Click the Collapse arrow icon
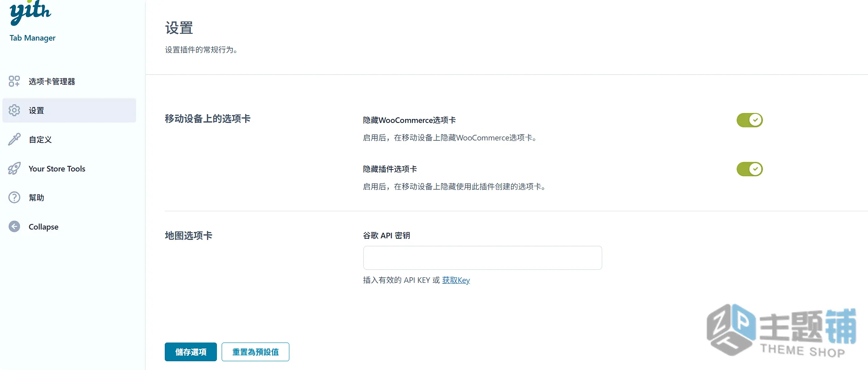 [14, 226]
